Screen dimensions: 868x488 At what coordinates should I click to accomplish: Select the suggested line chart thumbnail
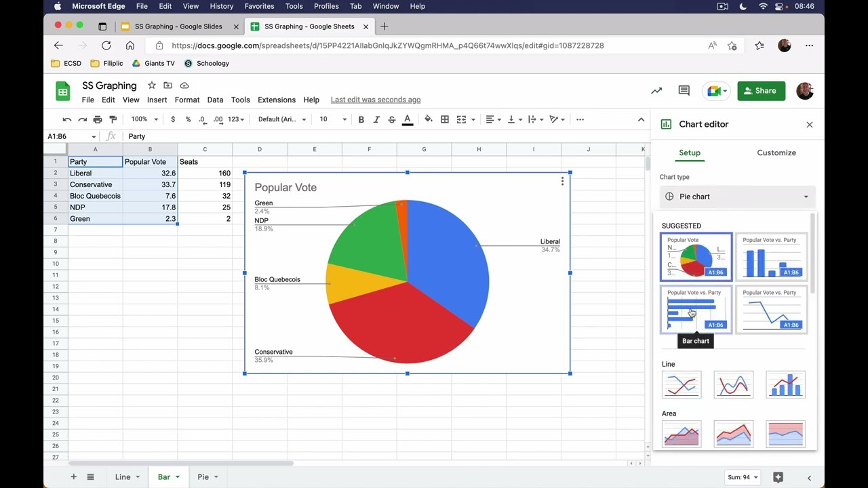tap(772, 310)
